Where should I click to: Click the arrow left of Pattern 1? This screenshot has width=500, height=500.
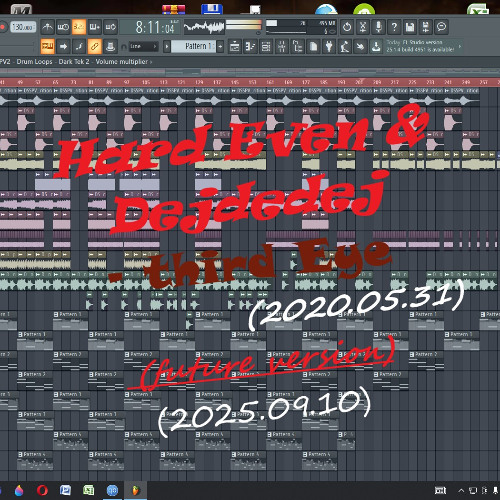point(167,46)
